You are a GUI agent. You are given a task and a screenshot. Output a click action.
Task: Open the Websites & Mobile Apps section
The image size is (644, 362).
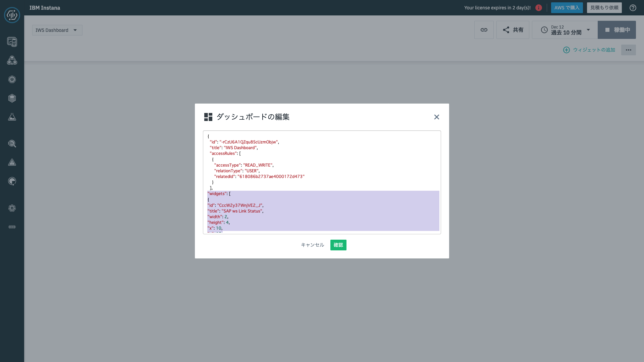(12, 42)
